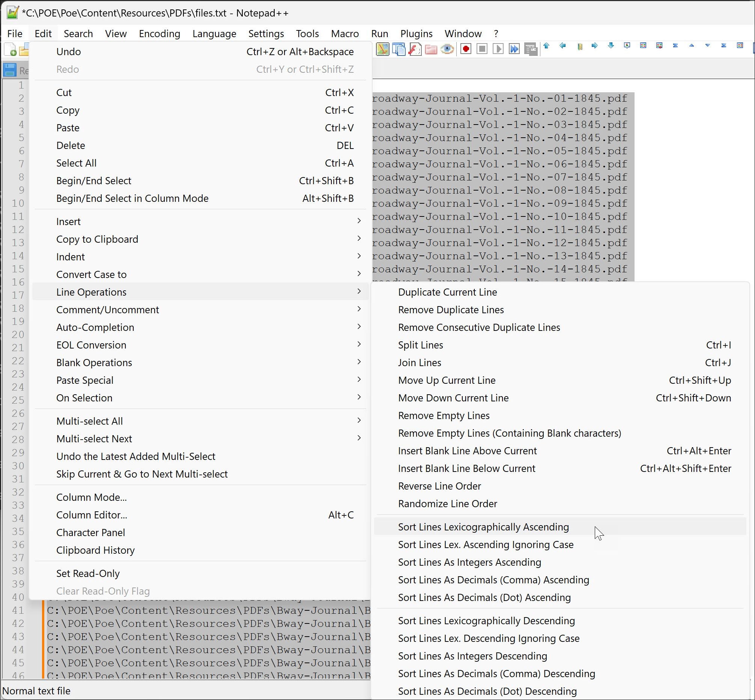Screen dimensions: 755x700
Task: Open the Document Map panel
Action: pyautogui.click(x=382, y=49)
